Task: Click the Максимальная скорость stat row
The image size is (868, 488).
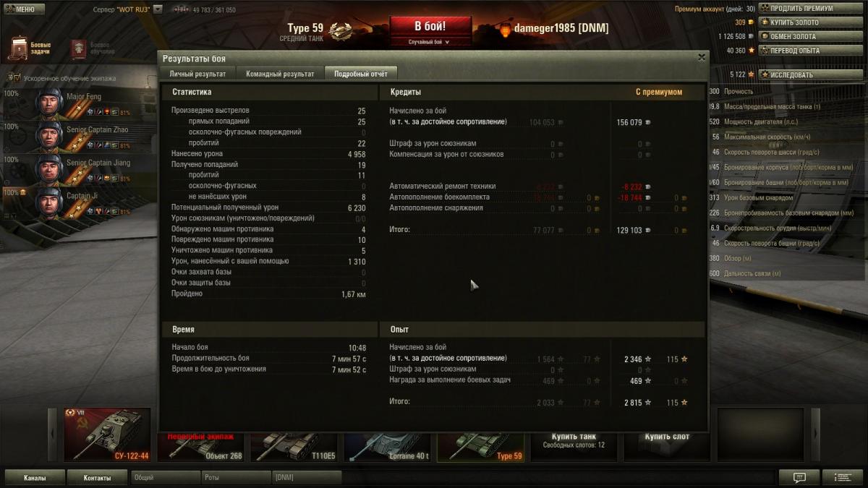Action: point(786,137)
